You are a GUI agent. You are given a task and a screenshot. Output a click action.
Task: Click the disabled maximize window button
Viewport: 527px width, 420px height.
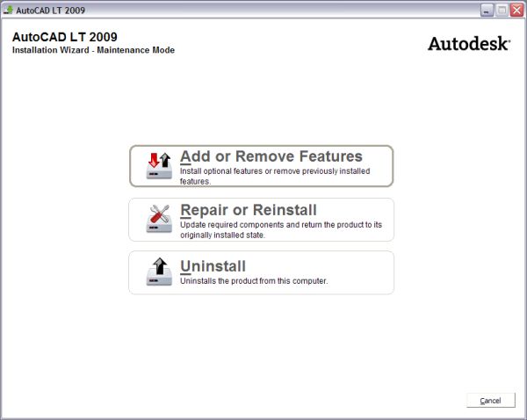502,10
